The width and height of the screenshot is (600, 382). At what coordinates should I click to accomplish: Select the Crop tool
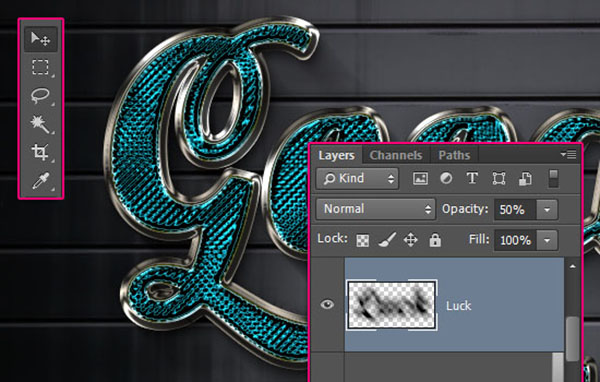[41, 152]
